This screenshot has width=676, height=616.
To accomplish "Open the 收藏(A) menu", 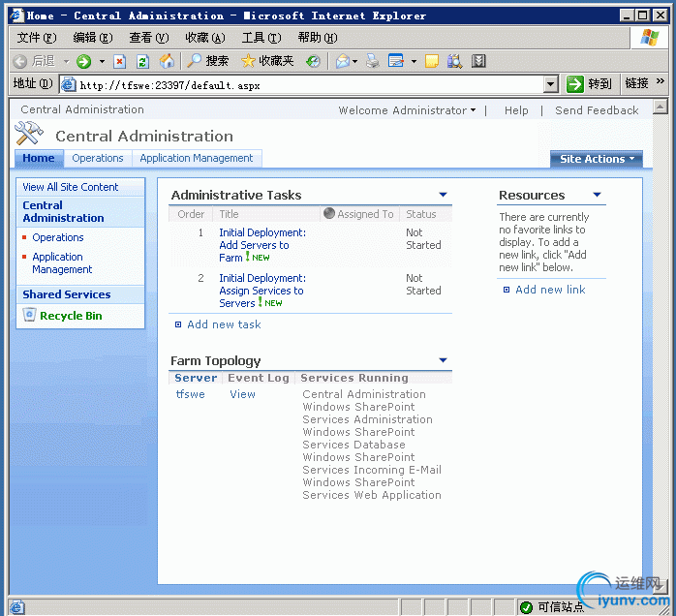I will (205, 38).
